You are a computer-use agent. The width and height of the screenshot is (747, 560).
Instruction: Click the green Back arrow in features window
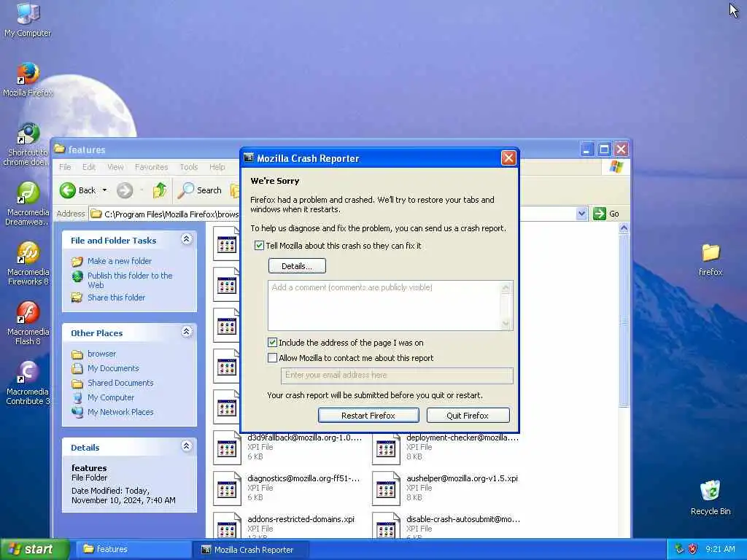[68, 190]
